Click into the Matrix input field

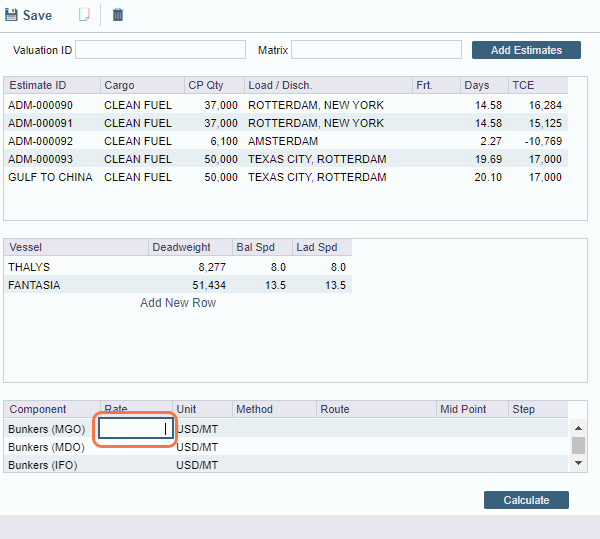[376, 50]
